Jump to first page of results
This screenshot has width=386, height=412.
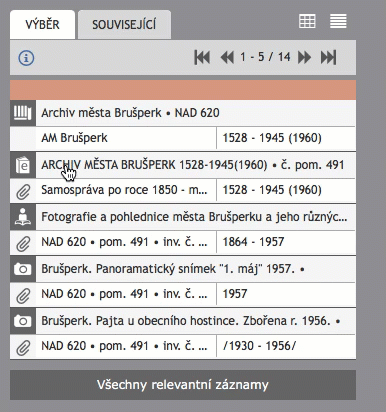pyautogui.click(x=202, y=57)
